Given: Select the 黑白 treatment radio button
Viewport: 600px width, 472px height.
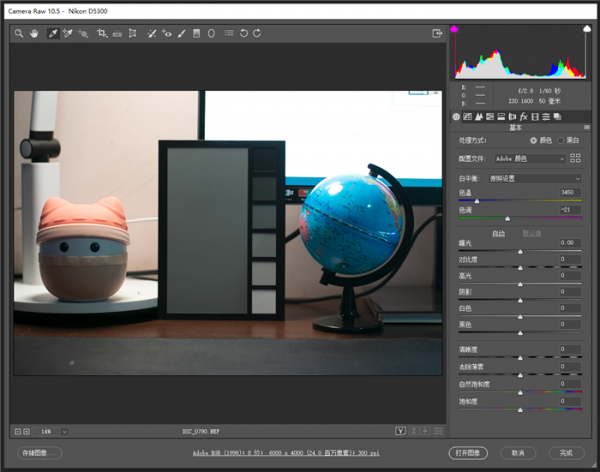Looking at the screenshot, I should pyautogui.click(x=560, y=141).
